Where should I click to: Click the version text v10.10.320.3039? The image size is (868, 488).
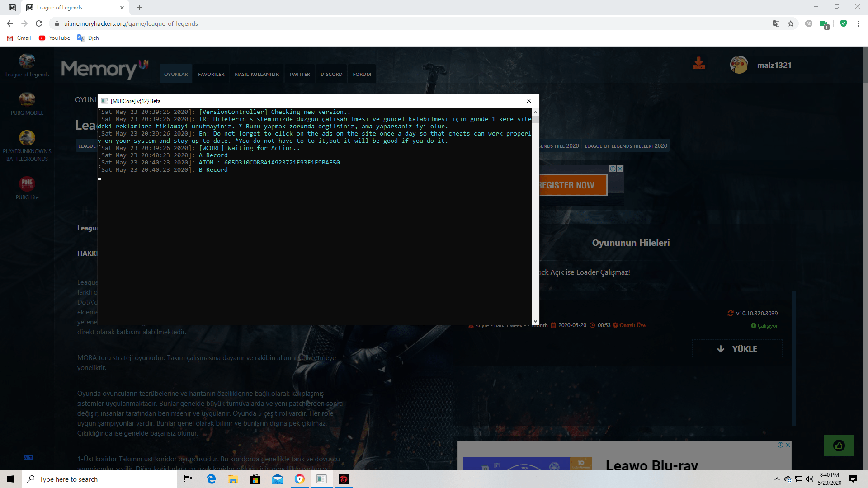pyautogui.click(x=757, y=314)
